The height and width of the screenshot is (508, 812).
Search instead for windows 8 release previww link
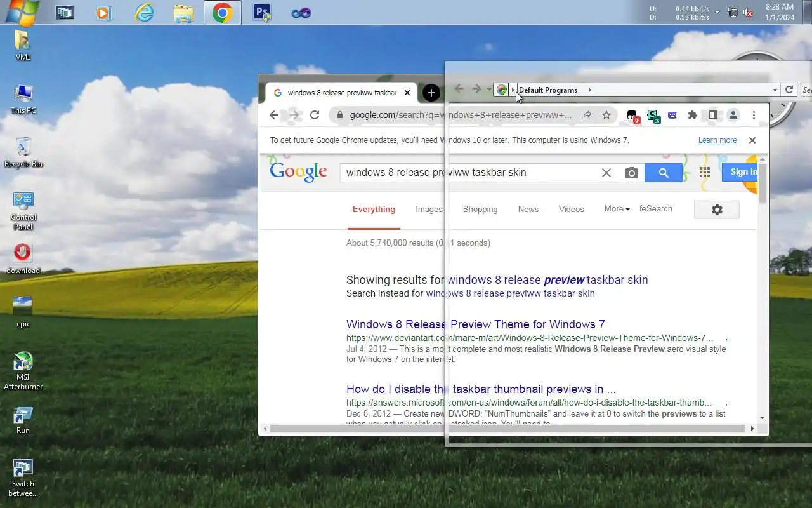[510, 293]
